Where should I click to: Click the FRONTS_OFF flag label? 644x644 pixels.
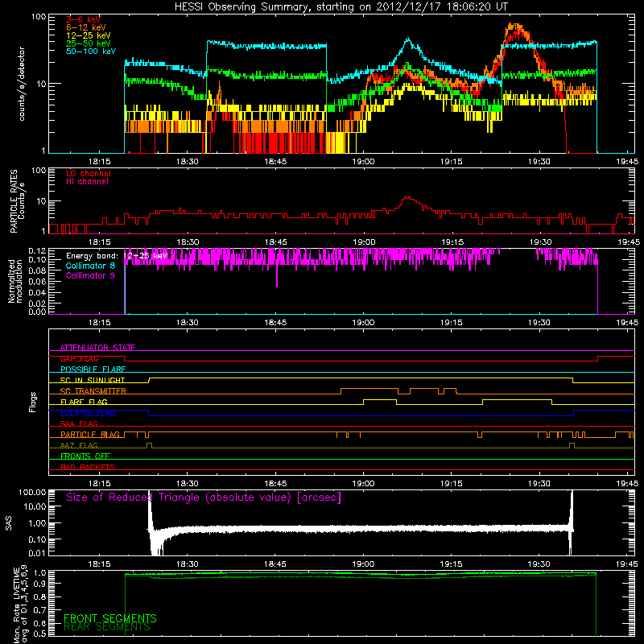(x=85, y=456)
